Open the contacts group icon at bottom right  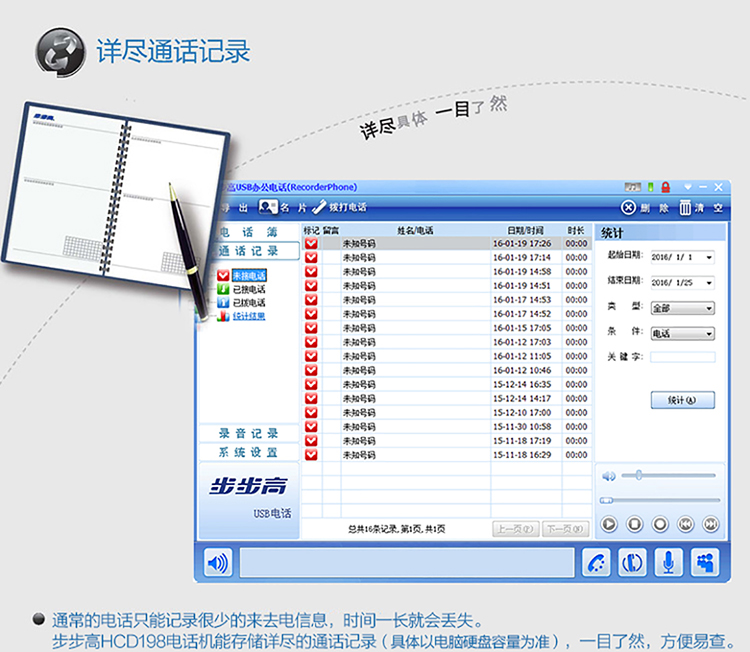click(704, 562)
